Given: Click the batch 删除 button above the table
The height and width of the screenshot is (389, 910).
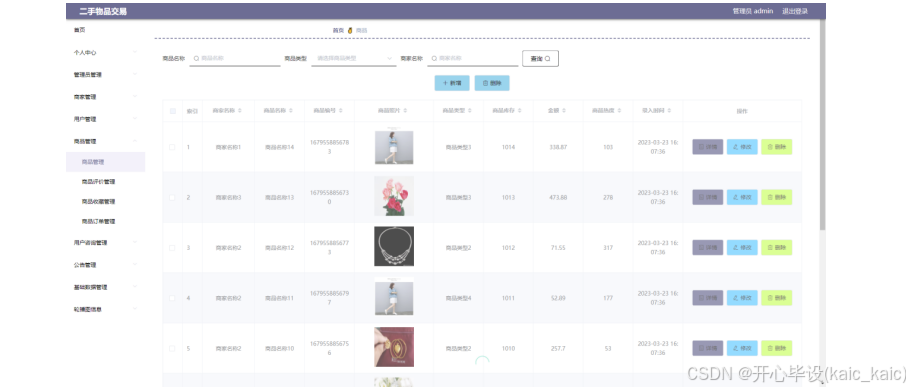Looking at the screenshot, I should pos(492,83).
